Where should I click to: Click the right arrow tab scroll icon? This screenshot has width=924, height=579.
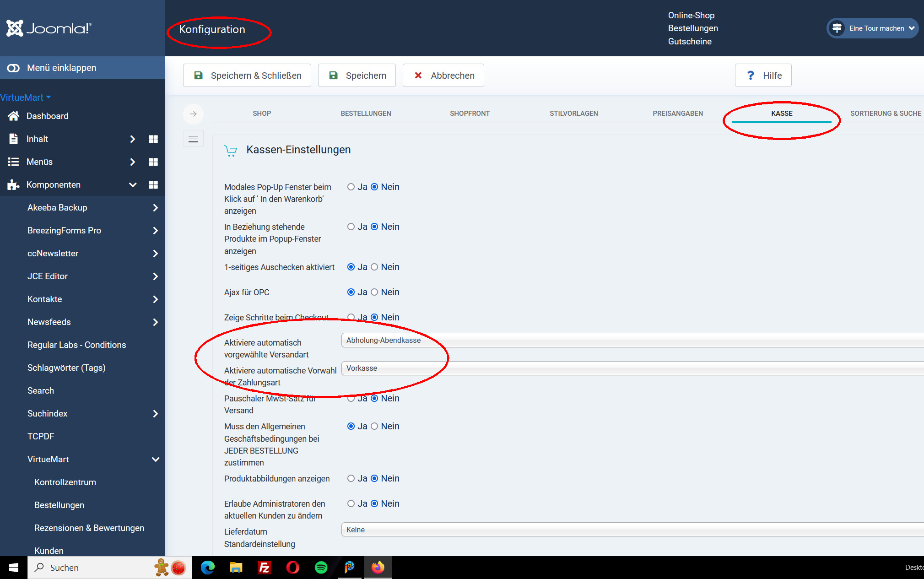coord(193,114)
